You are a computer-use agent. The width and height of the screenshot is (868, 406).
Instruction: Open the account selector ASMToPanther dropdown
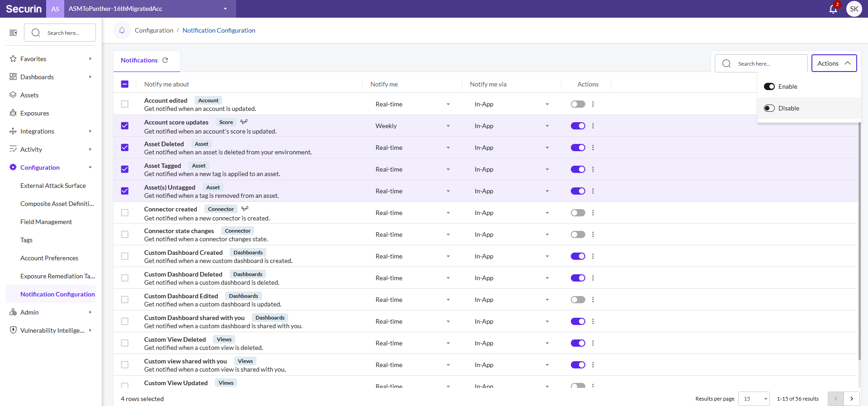(150, 9)
